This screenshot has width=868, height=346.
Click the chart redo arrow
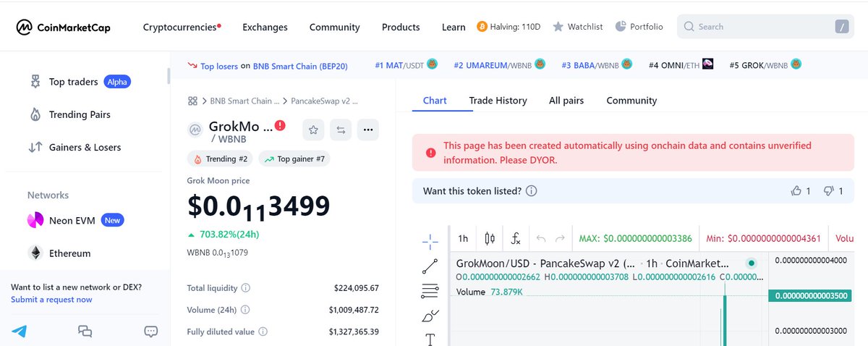coord(559,238)
